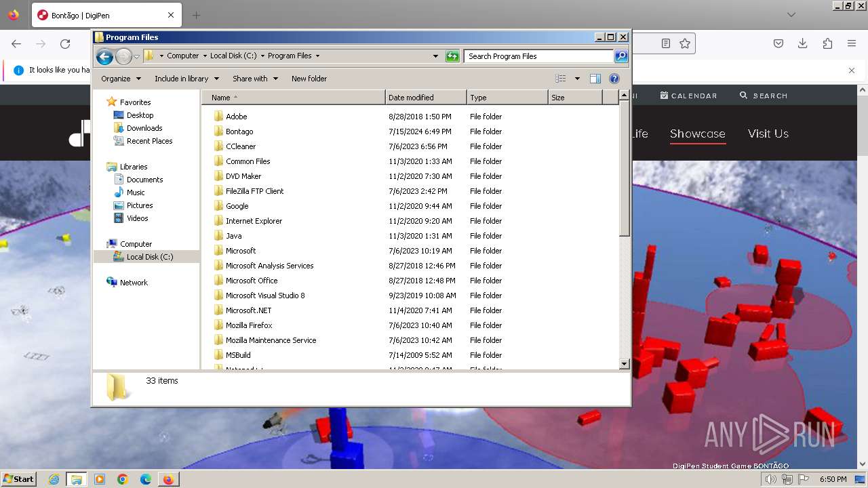Screen dimensions: 868x488
Task: Click the Firefox back arrow
Action: [16, 44]
